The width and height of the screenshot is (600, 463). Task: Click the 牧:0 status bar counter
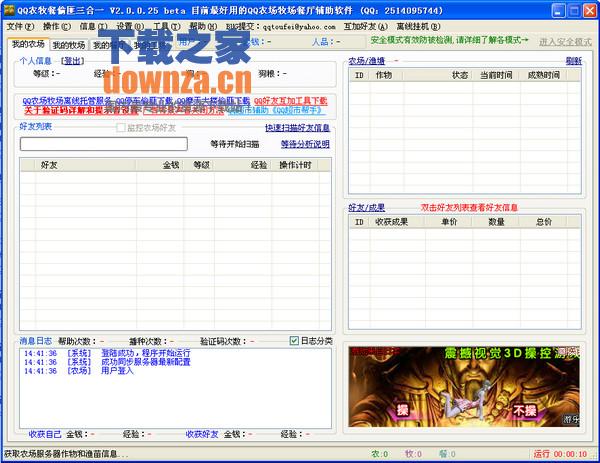pyautogui.click(x=413, y=454)
